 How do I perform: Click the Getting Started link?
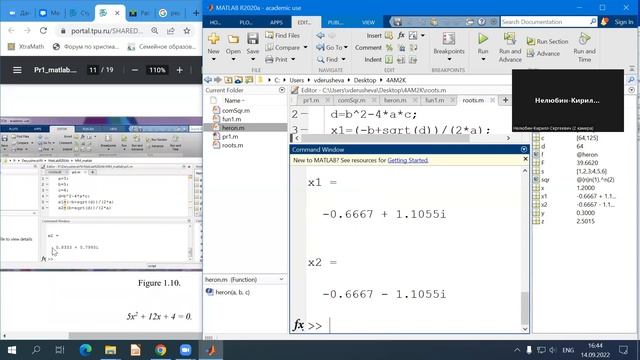408,160
